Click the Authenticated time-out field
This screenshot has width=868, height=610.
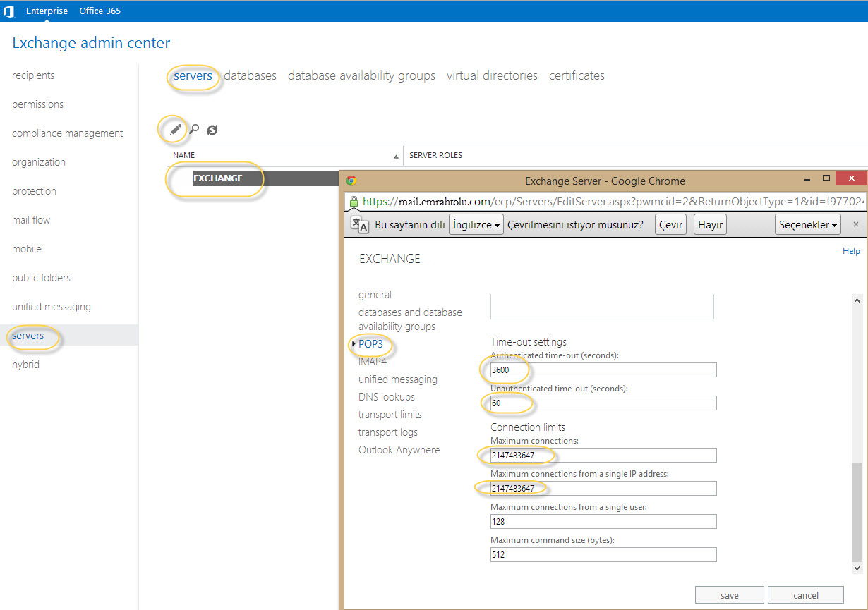(603, 370)
